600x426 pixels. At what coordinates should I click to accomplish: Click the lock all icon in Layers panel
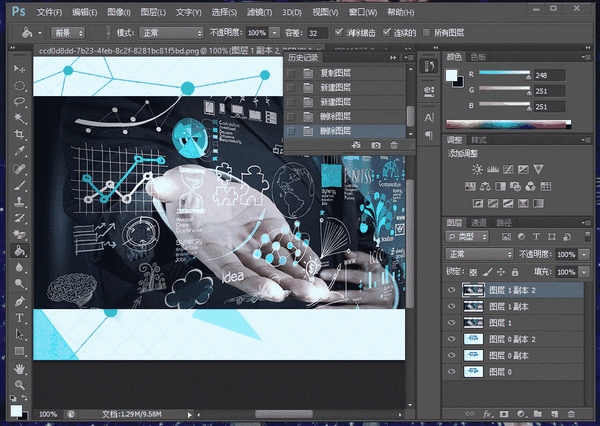[x=515, y=272]
